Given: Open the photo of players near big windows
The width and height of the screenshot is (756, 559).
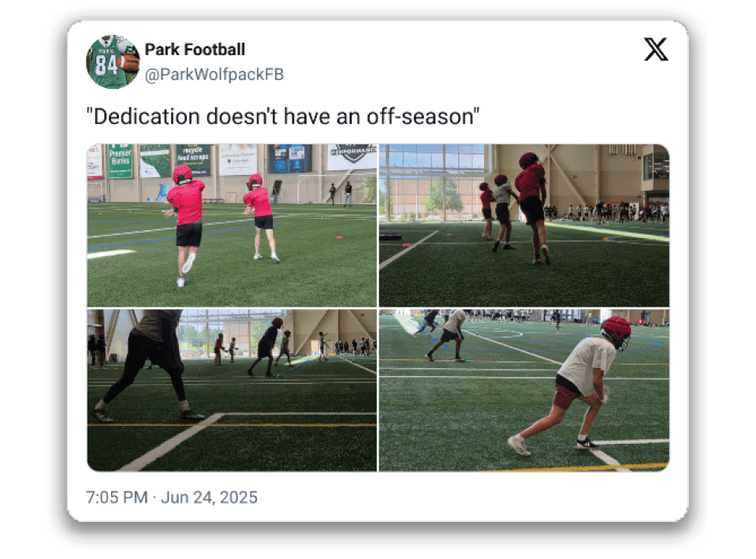Looking at the screenshot, I should coord(524,225).
